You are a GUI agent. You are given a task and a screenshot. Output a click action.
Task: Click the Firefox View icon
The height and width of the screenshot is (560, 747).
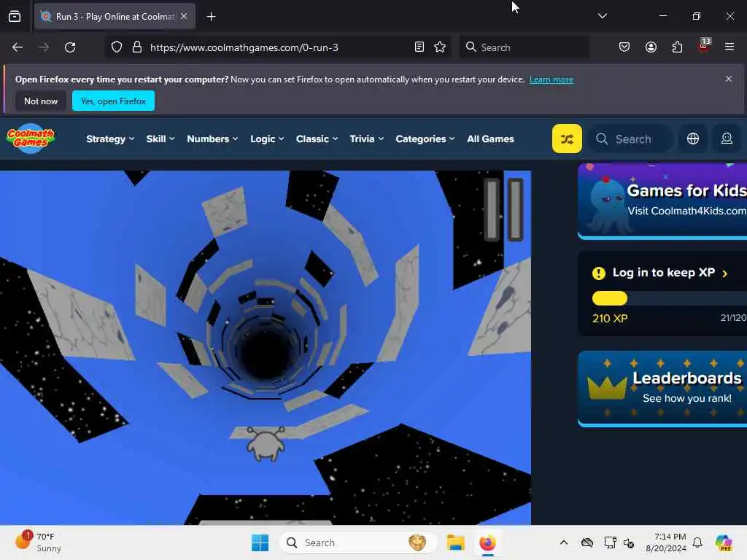[x=15, y=16]
